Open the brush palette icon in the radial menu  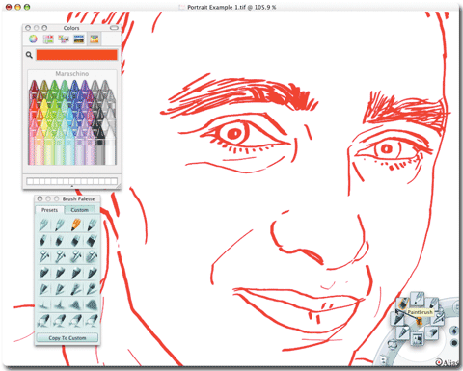pos(417,339)
